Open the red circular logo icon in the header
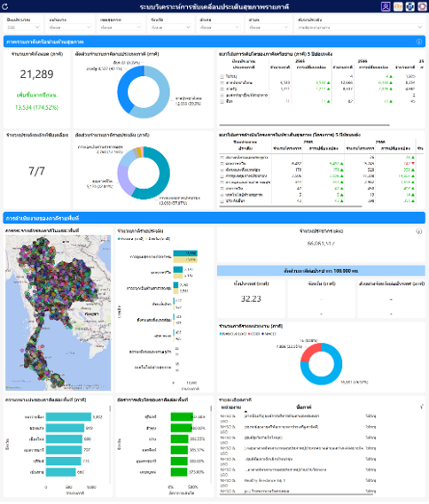 422,6
